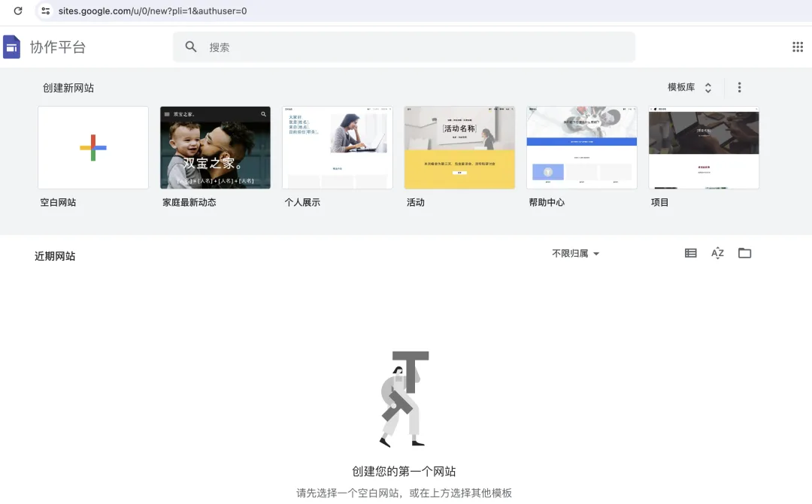This screenshot has width=812, height=504.
Task: Click the browser reload icon
Action: (x=18, y=11)
